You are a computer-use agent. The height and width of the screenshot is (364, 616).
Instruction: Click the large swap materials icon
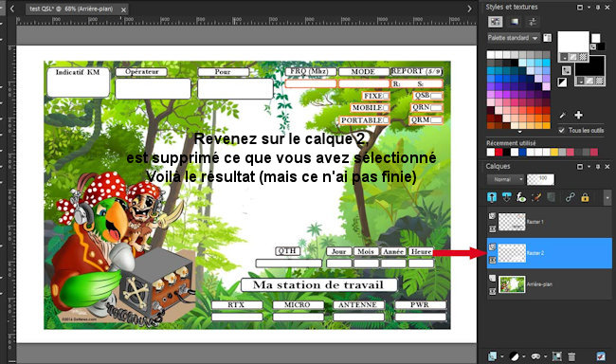pos(566,70)
